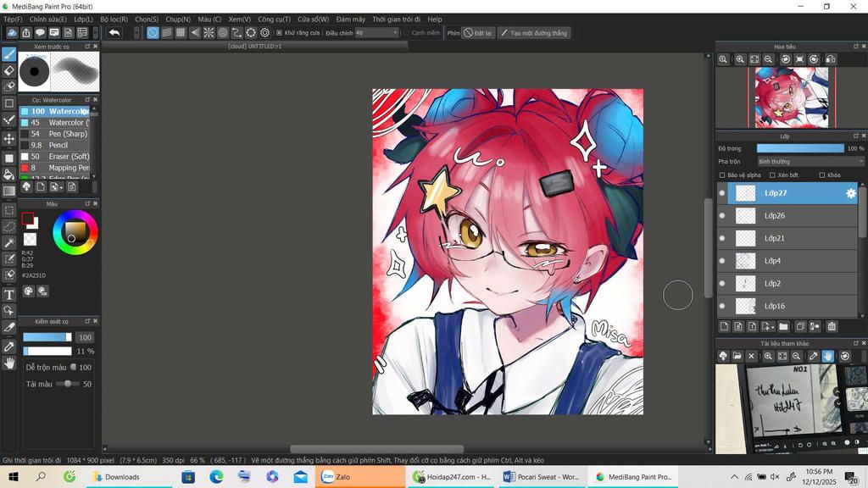Click the horizontal canvas scrollbar

376,449
